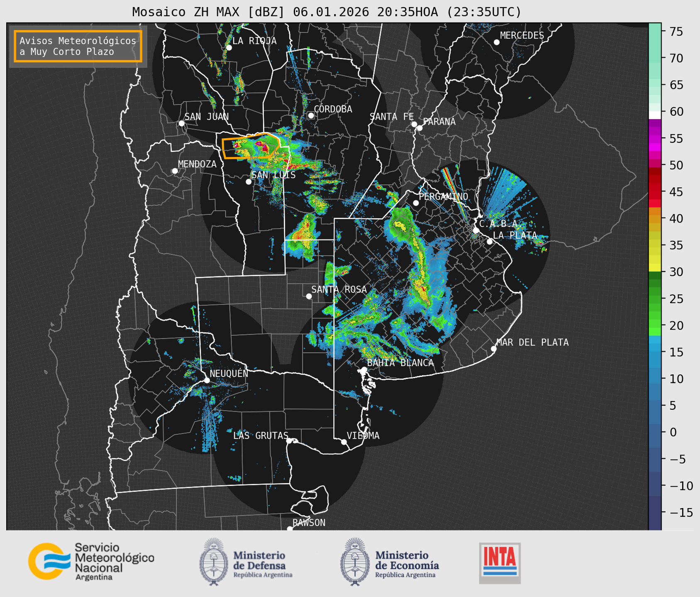Viewport: 700px width, 597px height.
Task: Click the San Juan city marker
Action: [181, 123]
